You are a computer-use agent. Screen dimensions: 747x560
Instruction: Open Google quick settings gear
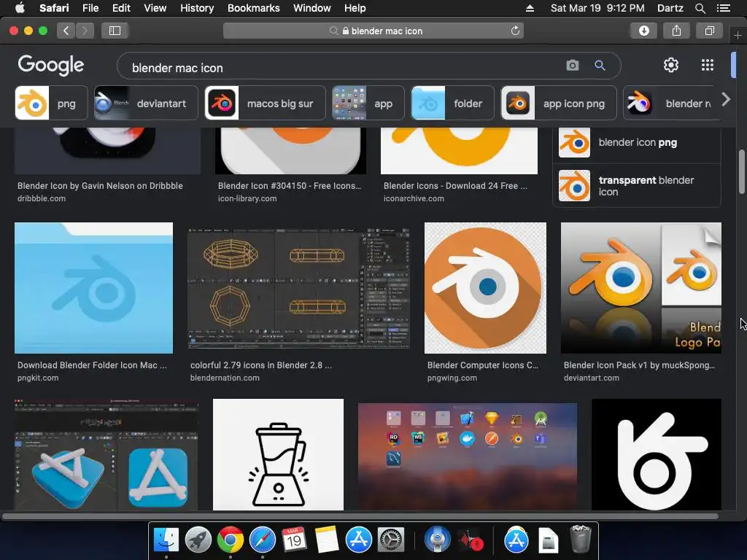pos(671,65)
